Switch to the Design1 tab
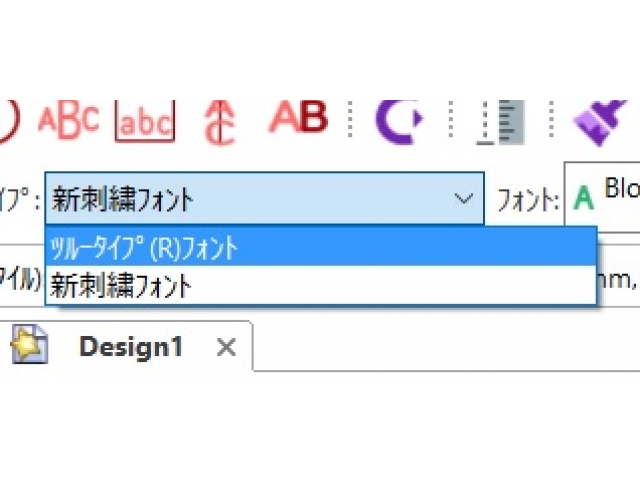The image size is (640, 480). [x=131, y=347]
